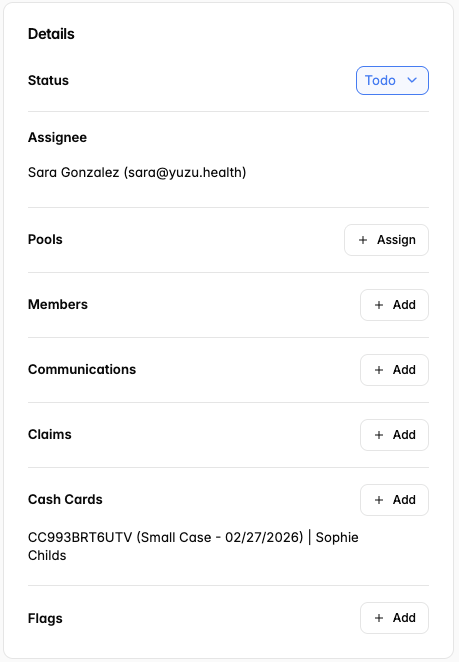Add a cash card with the Add button

click(394, 500)
